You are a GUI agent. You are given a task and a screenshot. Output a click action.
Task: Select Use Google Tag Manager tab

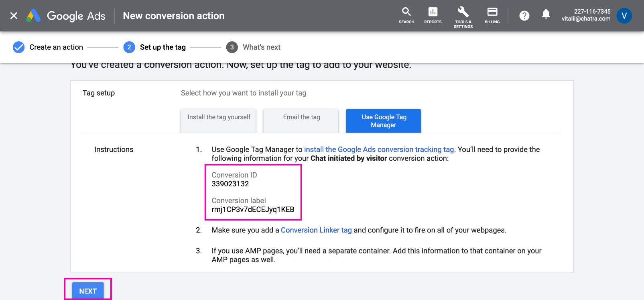(x=384, y=121)
